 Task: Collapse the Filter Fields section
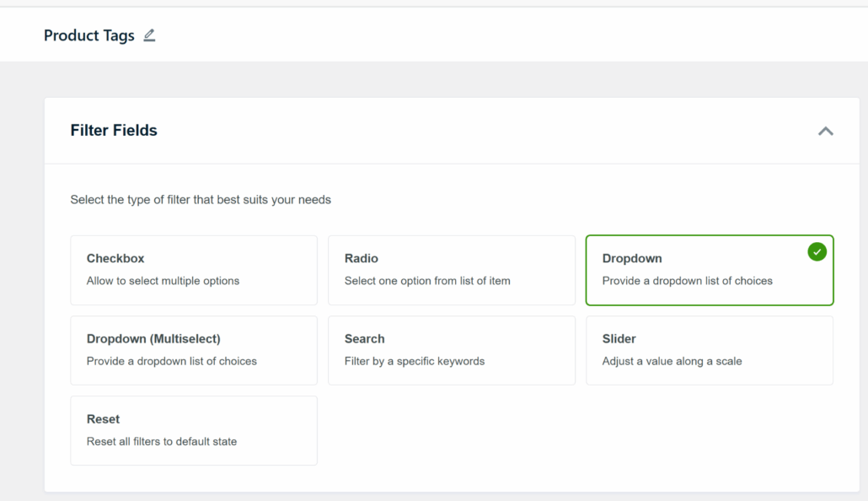(826, 131)
